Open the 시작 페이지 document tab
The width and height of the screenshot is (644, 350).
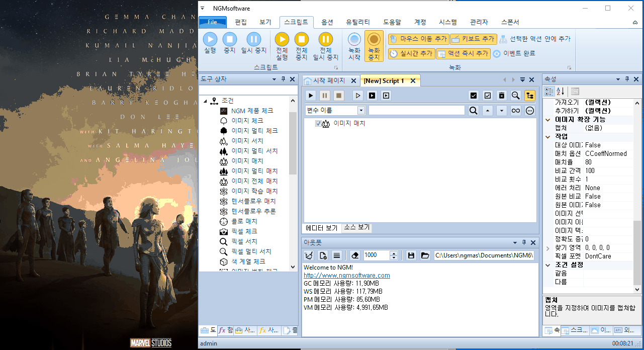pyautogui.click(x=329, y=80)
